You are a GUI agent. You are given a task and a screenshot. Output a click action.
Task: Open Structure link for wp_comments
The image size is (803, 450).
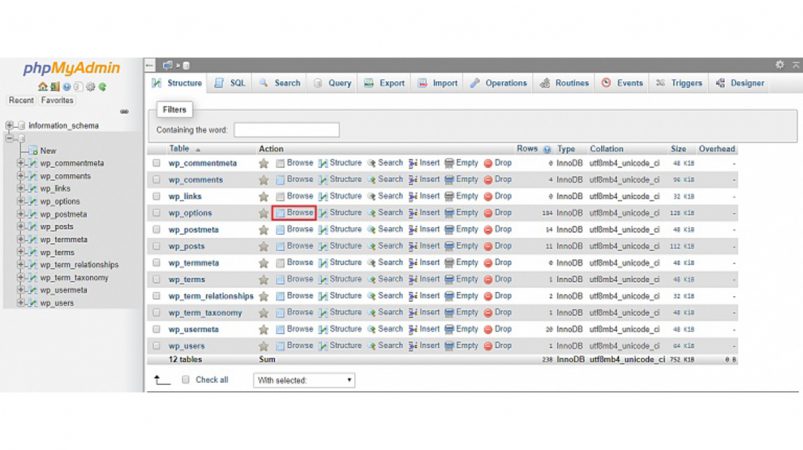[x=340, y=180]
